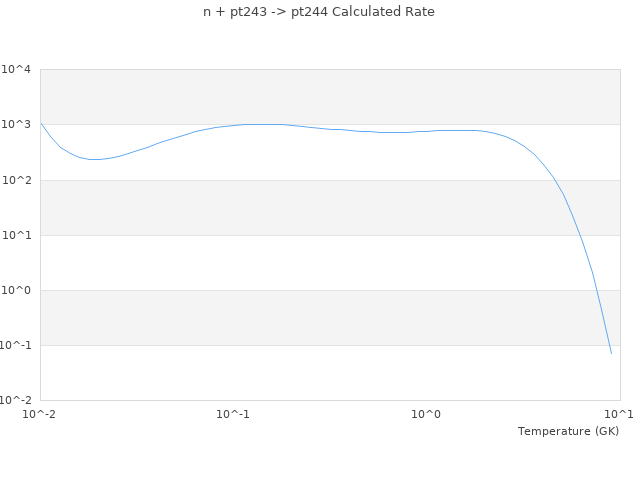Select the 10^4 y-axis tick label

pos(16,70)
